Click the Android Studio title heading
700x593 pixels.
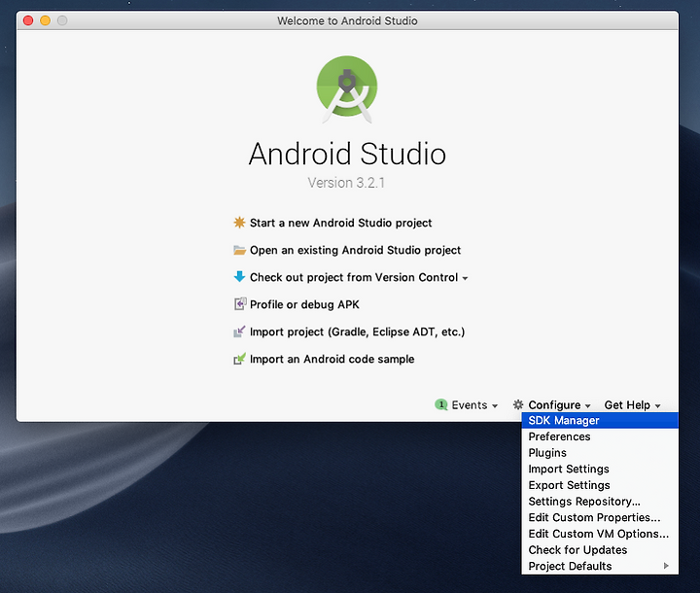pos(347,154)
